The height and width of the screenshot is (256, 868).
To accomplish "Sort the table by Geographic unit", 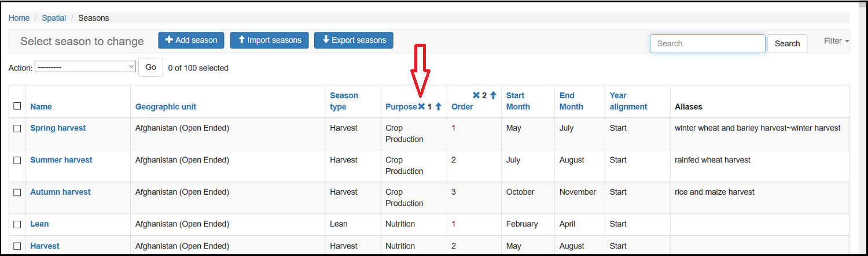I will pyautogui.click(x=165, y=107).
